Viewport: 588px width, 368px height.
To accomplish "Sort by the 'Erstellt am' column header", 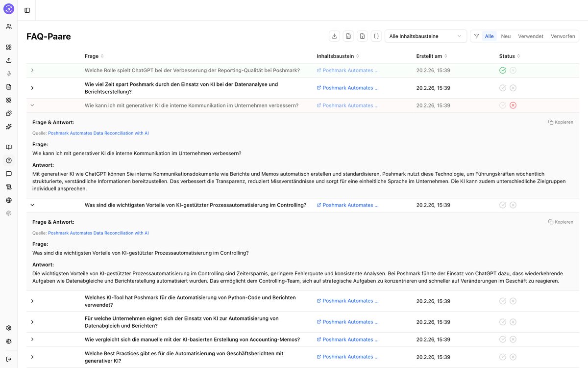I will coord(432,56).
